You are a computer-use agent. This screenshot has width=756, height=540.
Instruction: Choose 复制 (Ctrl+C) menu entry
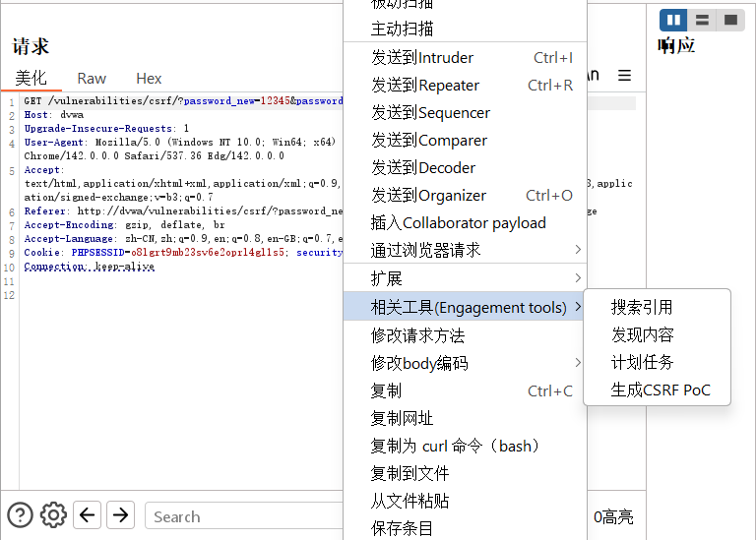(465, 390)
